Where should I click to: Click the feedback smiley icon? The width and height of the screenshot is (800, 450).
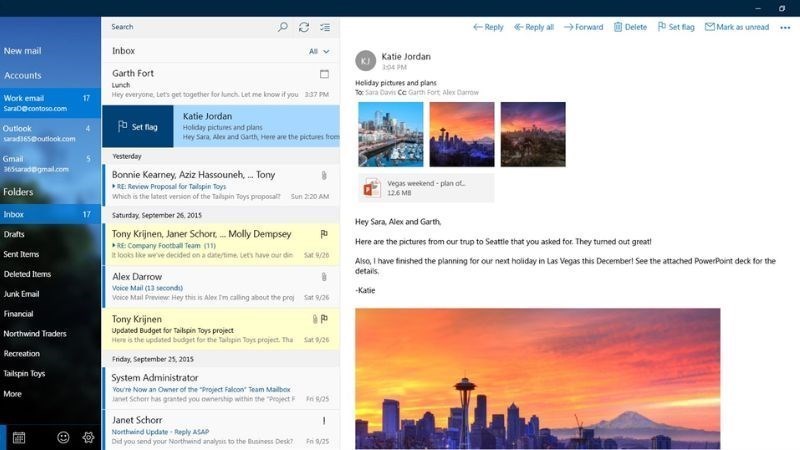[63, 437]
